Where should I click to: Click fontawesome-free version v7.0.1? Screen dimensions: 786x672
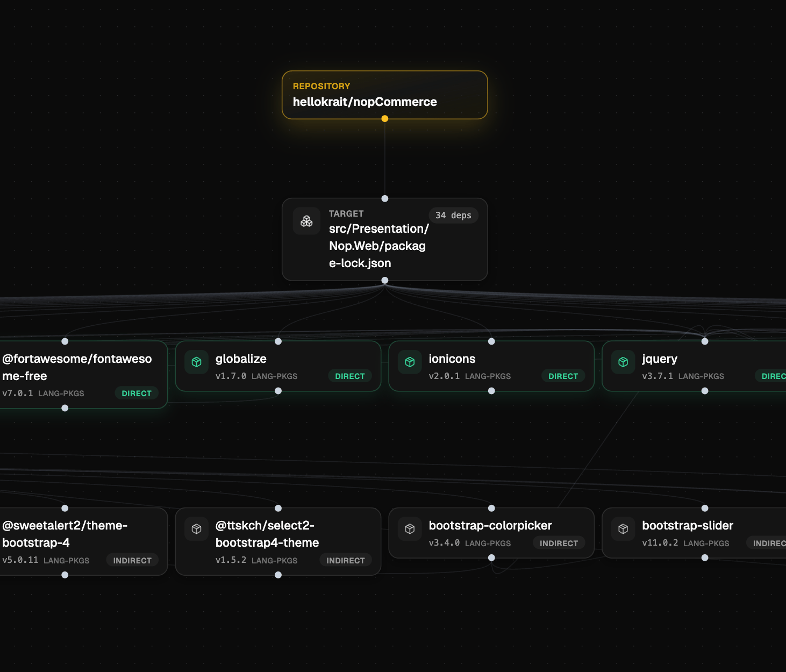coord(18,394)
